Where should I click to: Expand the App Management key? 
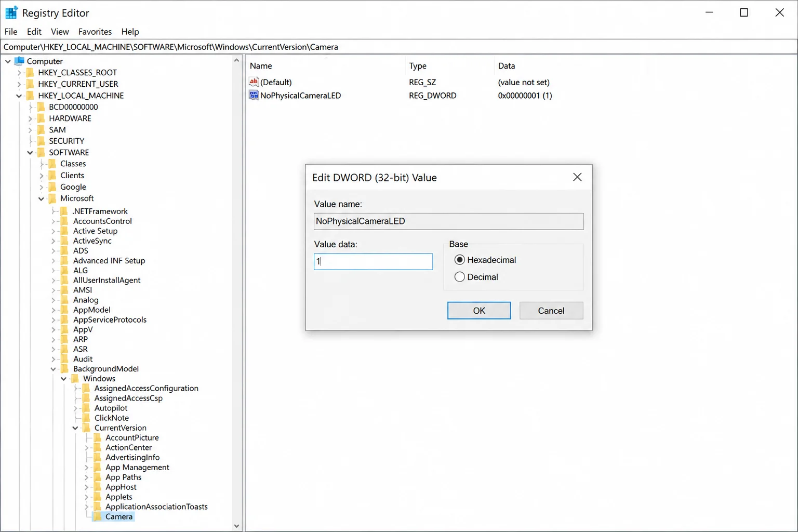click(x=86, y=468)
